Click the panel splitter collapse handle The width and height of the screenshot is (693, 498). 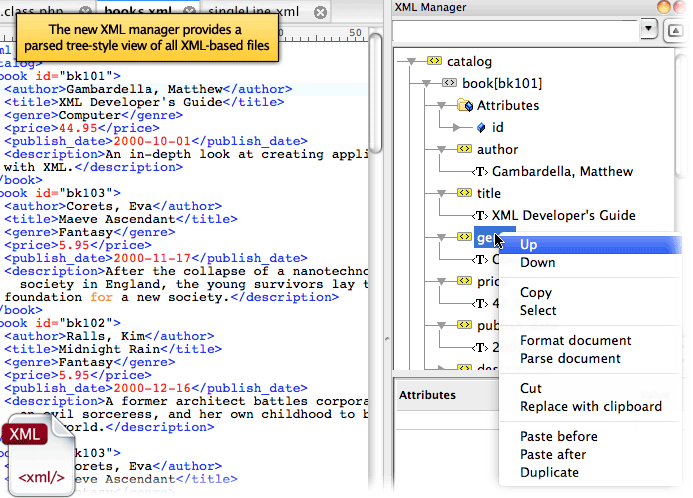[x=387, y=339]
